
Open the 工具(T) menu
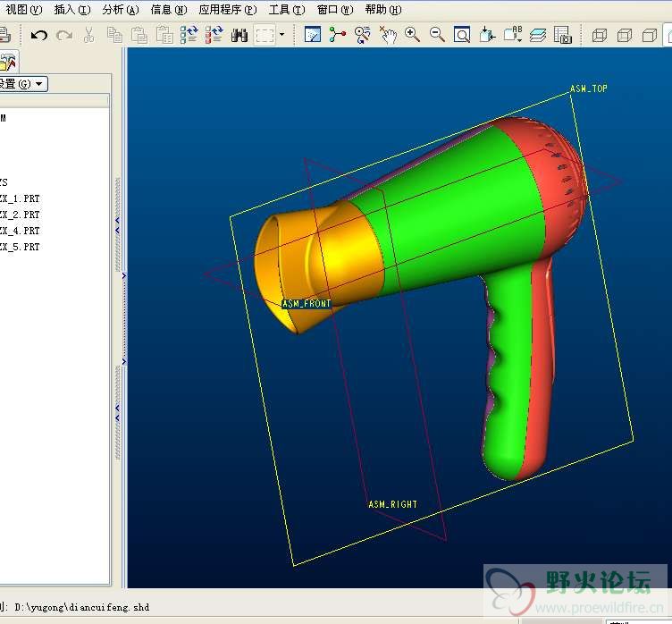(287, 10)
